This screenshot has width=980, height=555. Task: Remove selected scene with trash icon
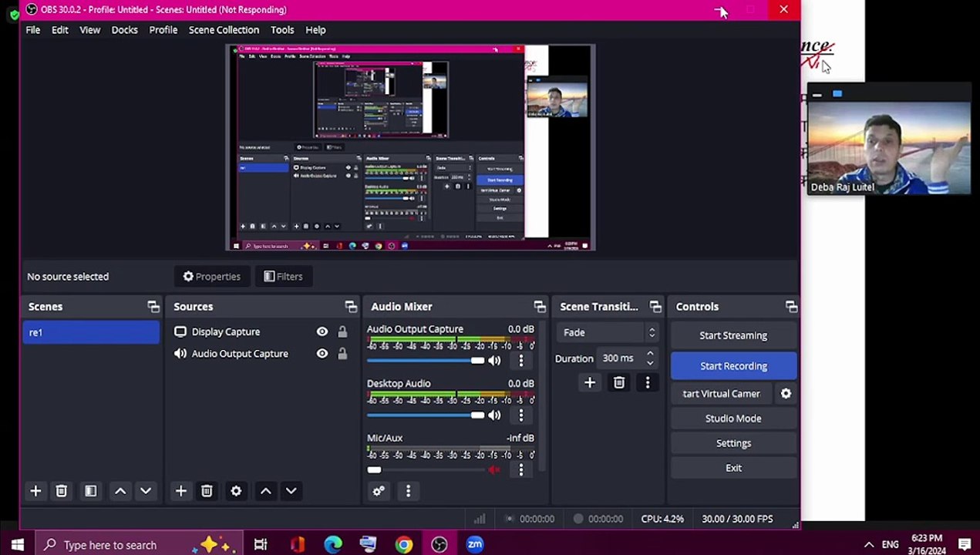(x=62, y=491)
